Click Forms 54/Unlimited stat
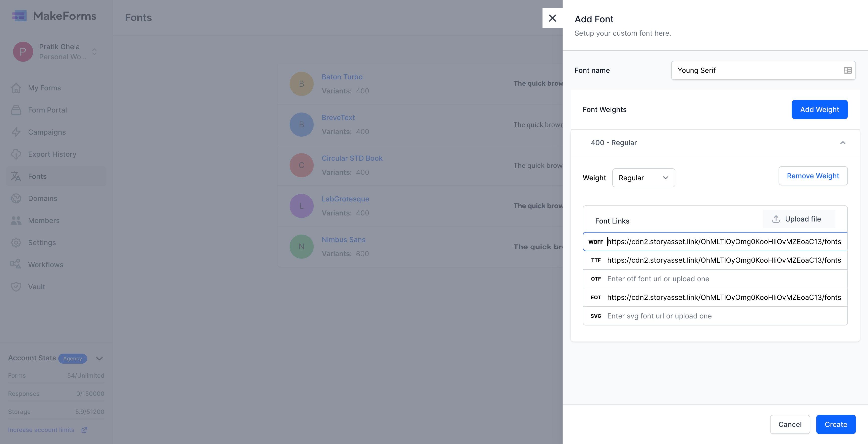868x444 pixels. (56, 376)
